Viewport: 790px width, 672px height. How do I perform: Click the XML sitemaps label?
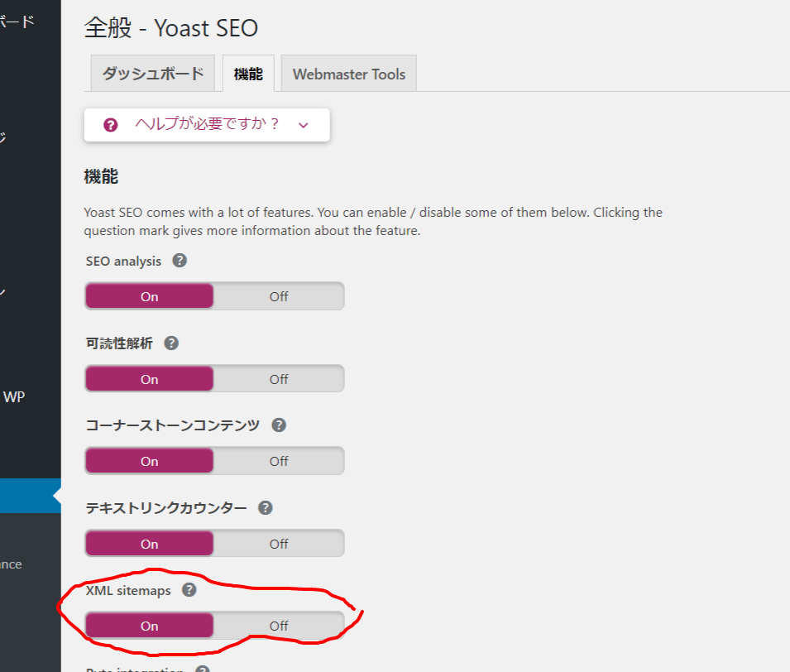pos(128,590)
